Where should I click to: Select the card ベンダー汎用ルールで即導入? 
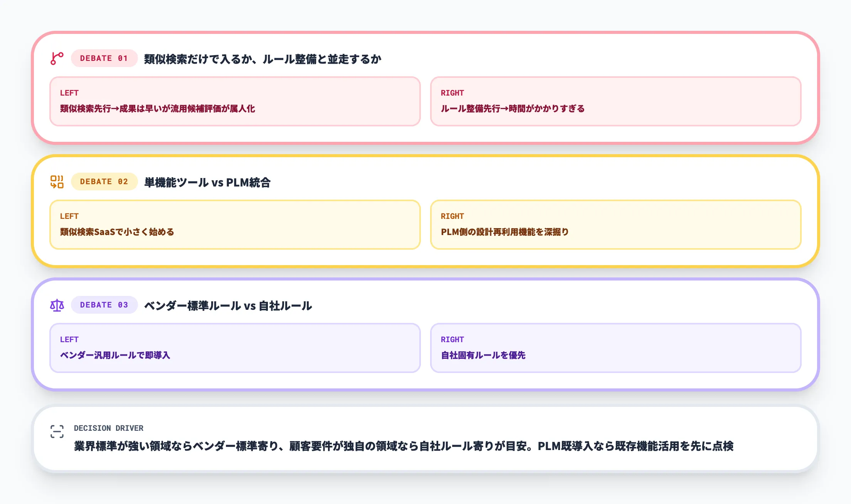point(234,348)
